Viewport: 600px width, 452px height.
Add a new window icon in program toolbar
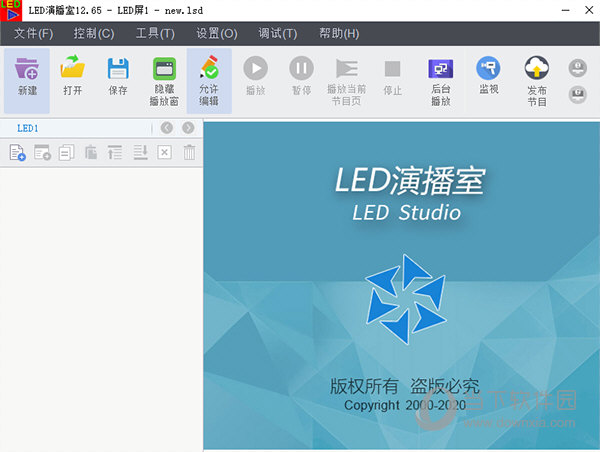42,152
